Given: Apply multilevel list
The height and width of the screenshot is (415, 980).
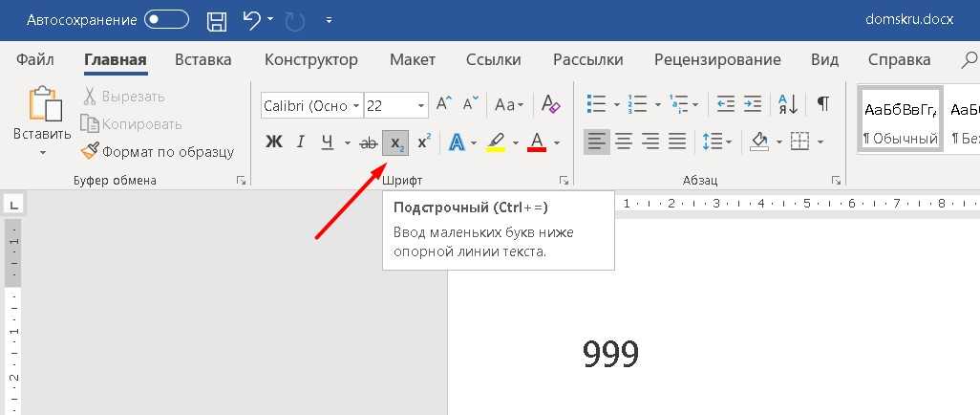Looking at the screenshot, I should point(678,104).
